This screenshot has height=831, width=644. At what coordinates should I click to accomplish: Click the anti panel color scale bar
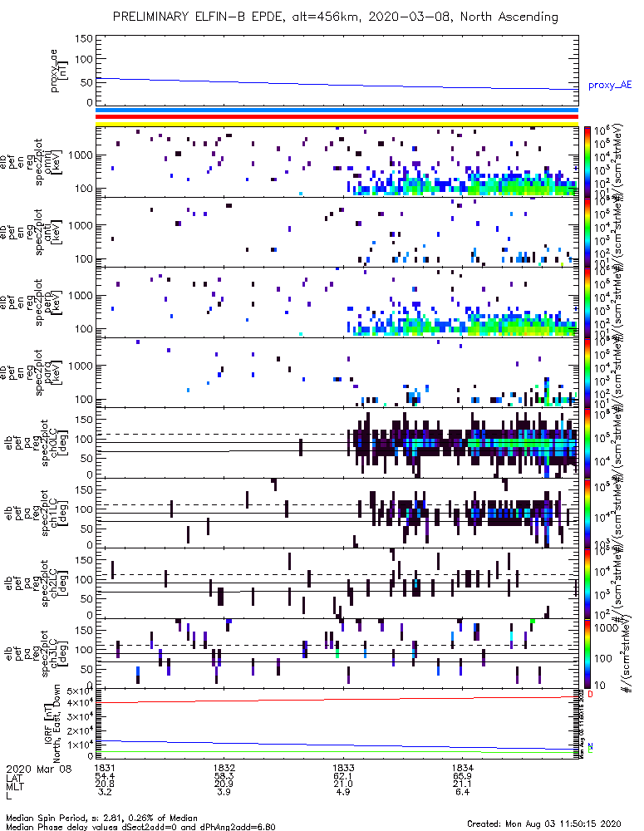click(x=587, y=232)
